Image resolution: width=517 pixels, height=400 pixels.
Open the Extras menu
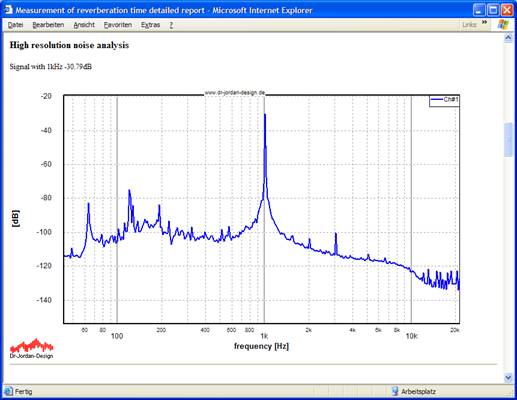point(150,25)
